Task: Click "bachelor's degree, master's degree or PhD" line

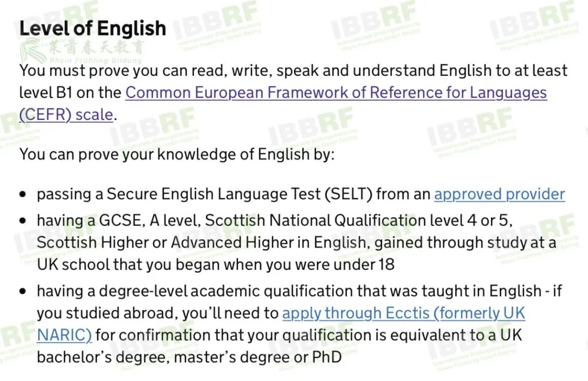Action: click(189, 357)
